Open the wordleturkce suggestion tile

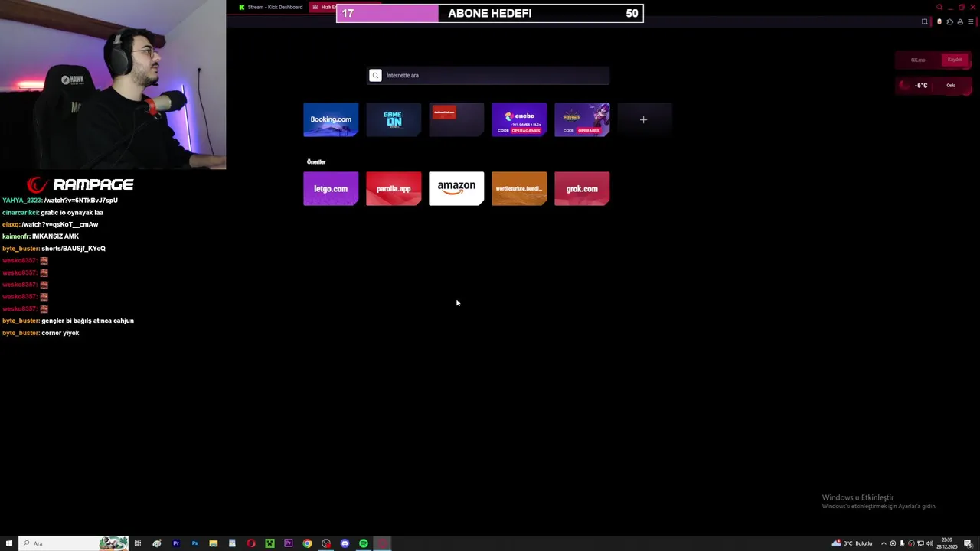(x=519, y=188)
